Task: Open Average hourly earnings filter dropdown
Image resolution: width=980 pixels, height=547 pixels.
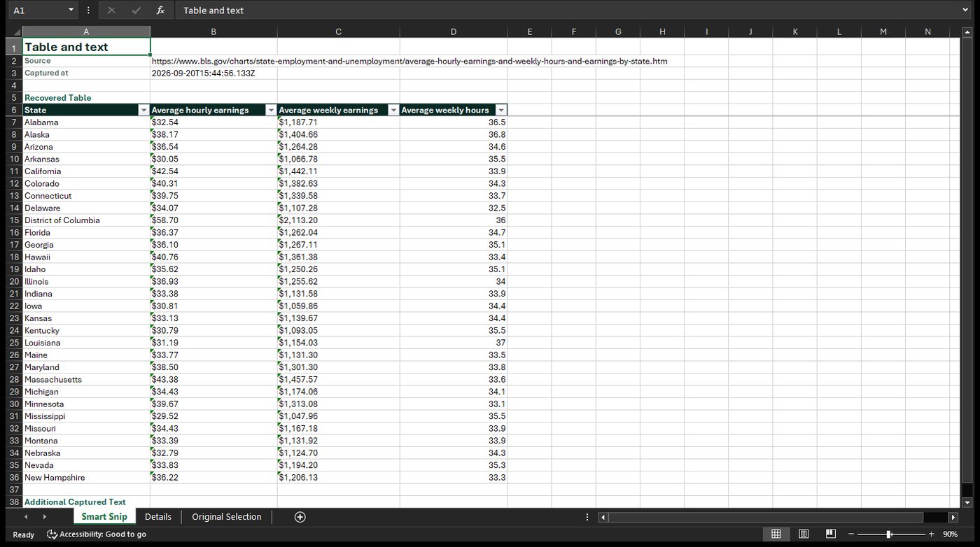Action: (271, 110)
